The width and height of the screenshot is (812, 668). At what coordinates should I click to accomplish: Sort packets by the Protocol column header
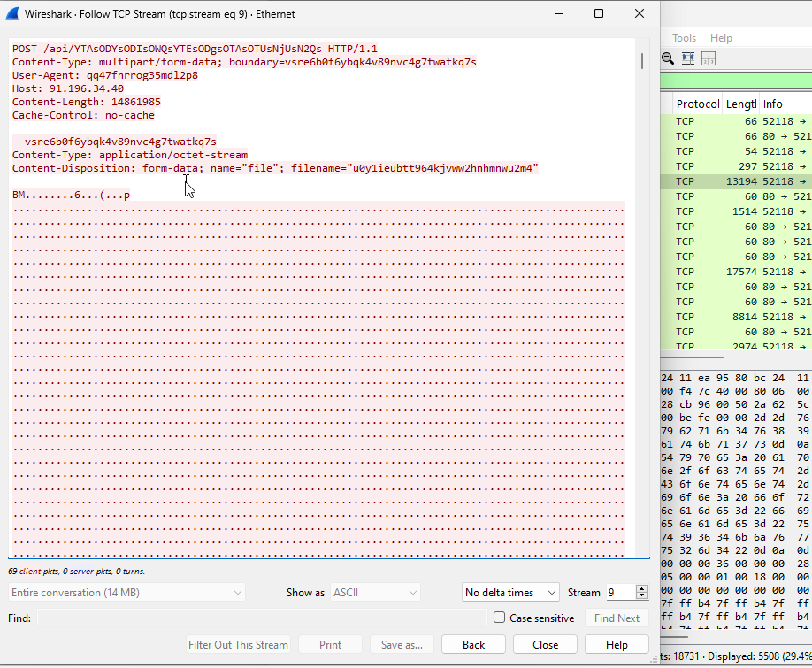(x=698, y=104)
